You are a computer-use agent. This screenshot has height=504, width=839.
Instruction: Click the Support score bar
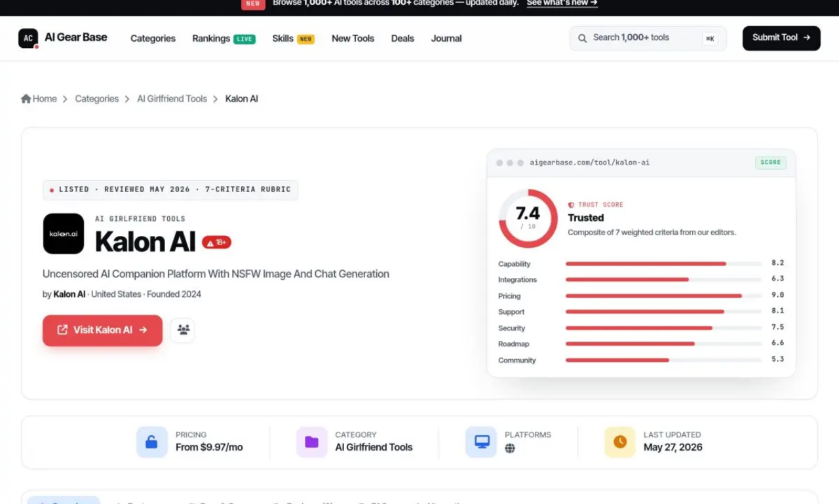pos(663,311)
